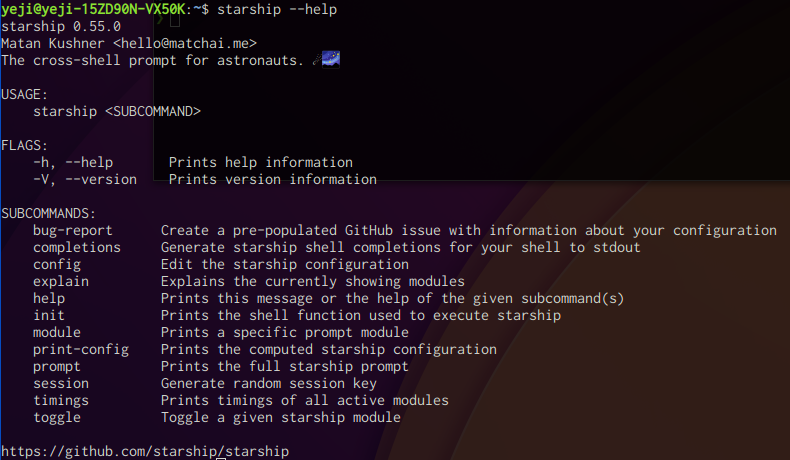Click the session subcommand name
Viewport: 790px width, 460px height.
click(60, 383)
